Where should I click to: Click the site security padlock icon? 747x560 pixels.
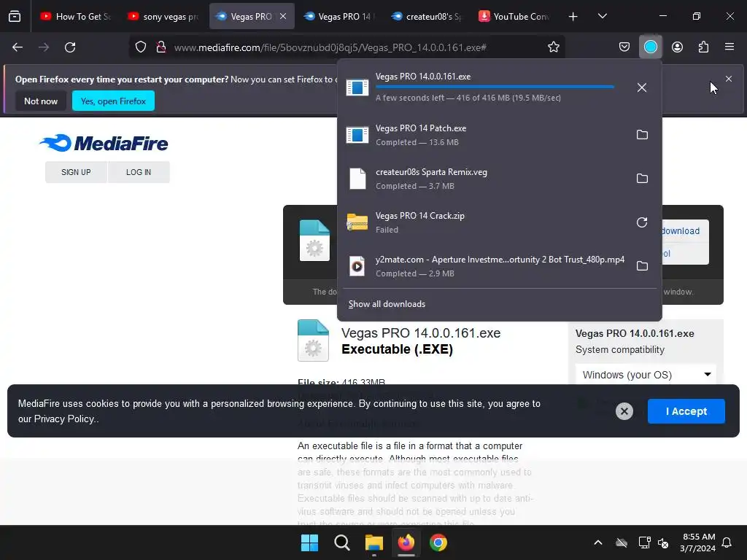pyautogui.click(x=161, y=47)
